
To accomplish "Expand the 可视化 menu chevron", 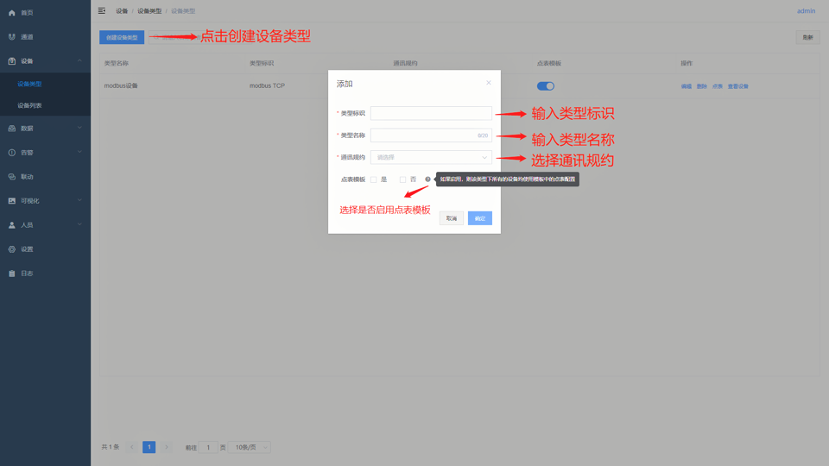I will pyautogui.click(x=80, y=201).
